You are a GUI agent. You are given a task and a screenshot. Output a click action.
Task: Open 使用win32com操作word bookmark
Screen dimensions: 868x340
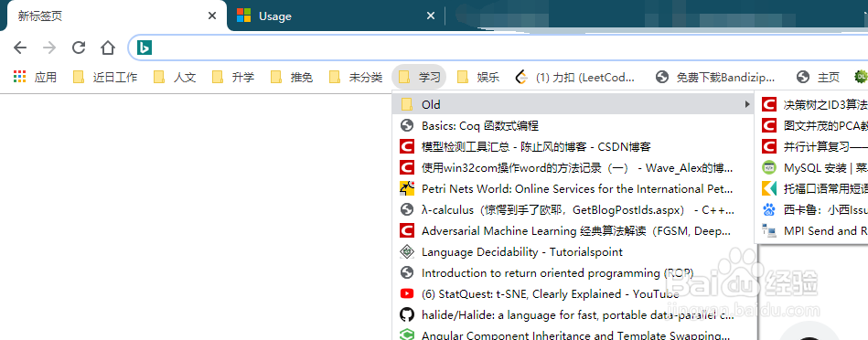pos(573,167)
